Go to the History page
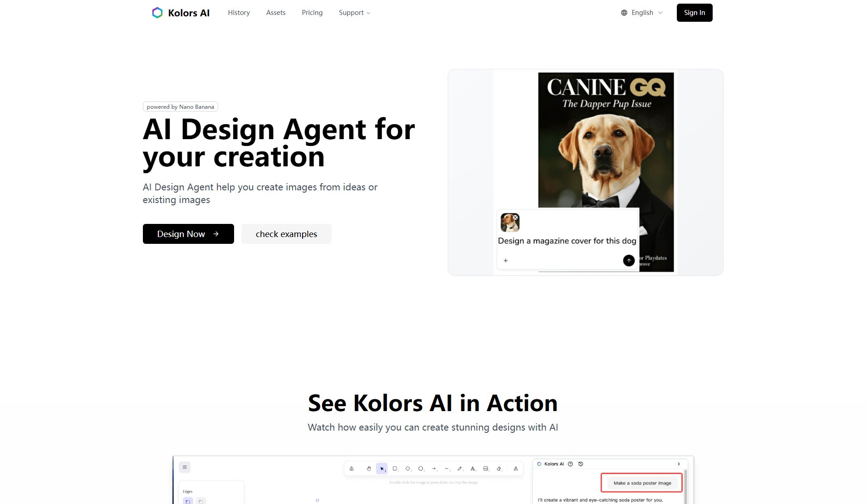 (239, 13)
